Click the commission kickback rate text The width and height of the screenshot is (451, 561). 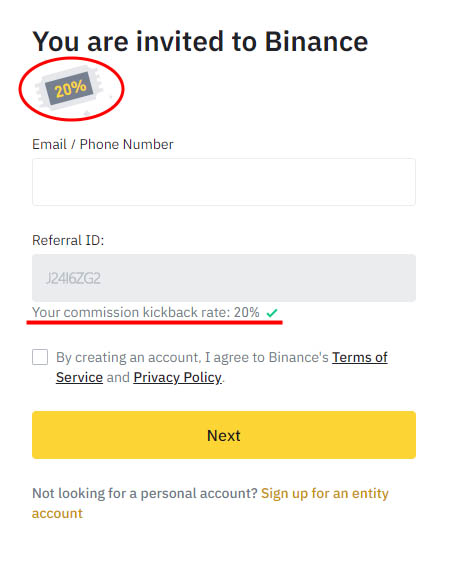pyautogui.click(x=146, y=312)
